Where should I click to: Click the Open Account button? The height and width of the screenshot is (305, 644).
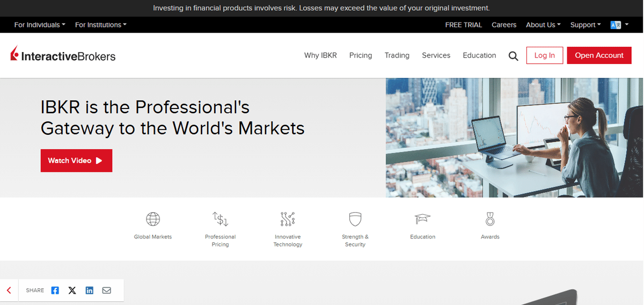599,55
